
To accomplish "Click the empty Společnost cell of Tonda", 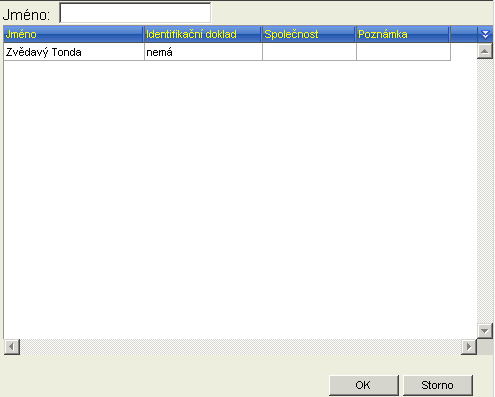I will pos(309,52).
